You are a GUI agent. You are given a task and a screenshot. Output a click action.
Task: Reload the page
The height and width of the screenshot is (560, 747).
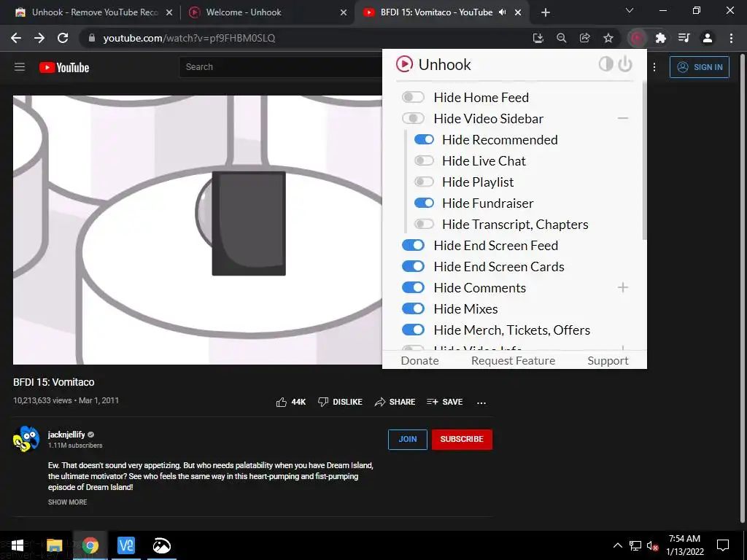[x=63, y=38]
